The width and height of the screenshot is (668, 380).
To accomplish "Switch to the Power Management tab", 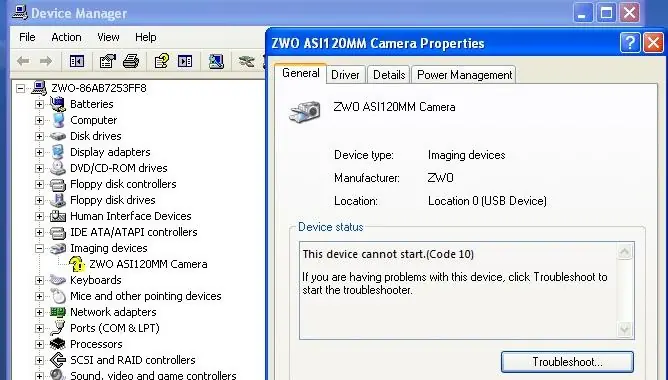I will click(464, 75).
